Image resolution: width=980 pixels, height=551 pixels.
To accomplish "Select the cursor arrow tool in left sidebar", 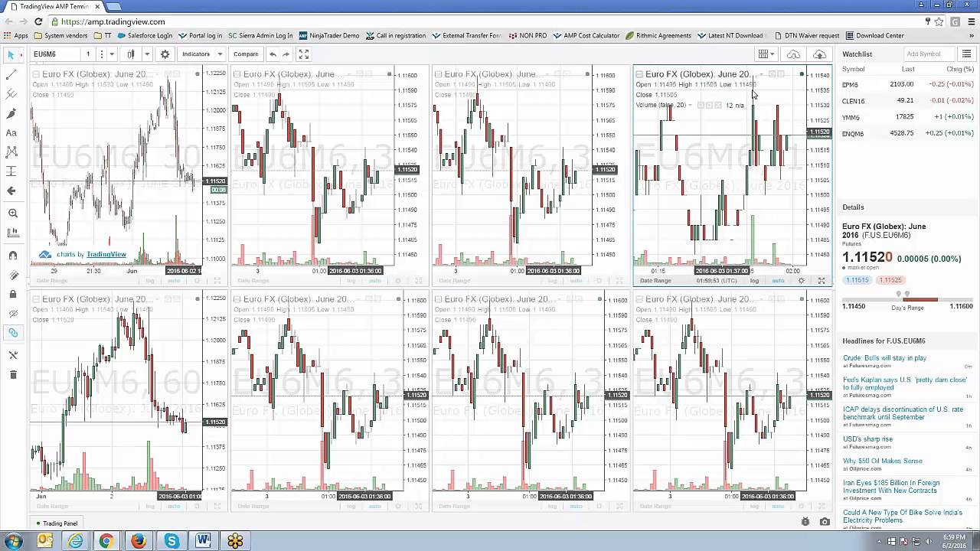I will (11, 54).
